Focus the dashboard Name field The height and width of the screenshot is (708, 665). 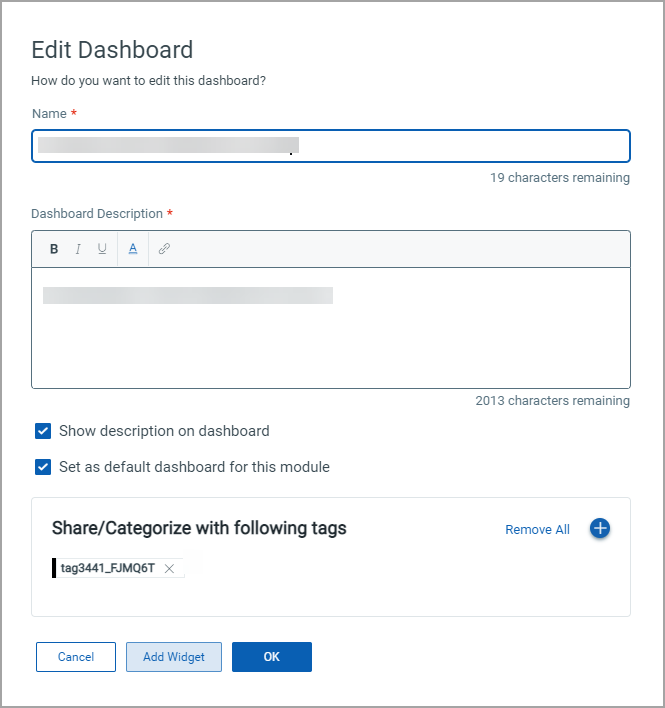pos(331,146)
